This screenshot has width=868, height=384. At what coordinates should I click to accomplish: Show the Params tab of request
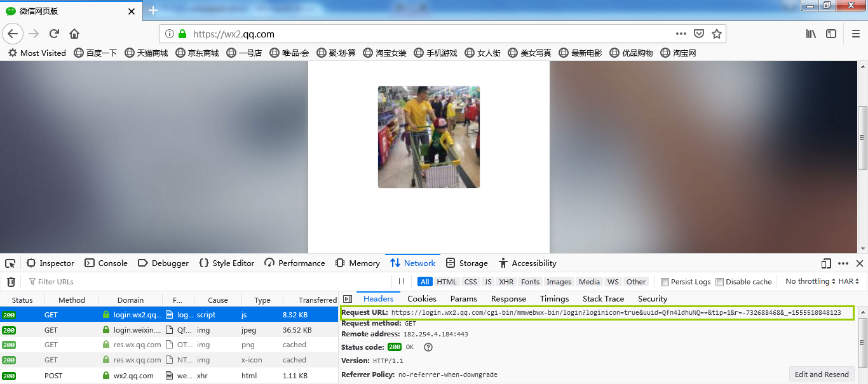[464, 299]
